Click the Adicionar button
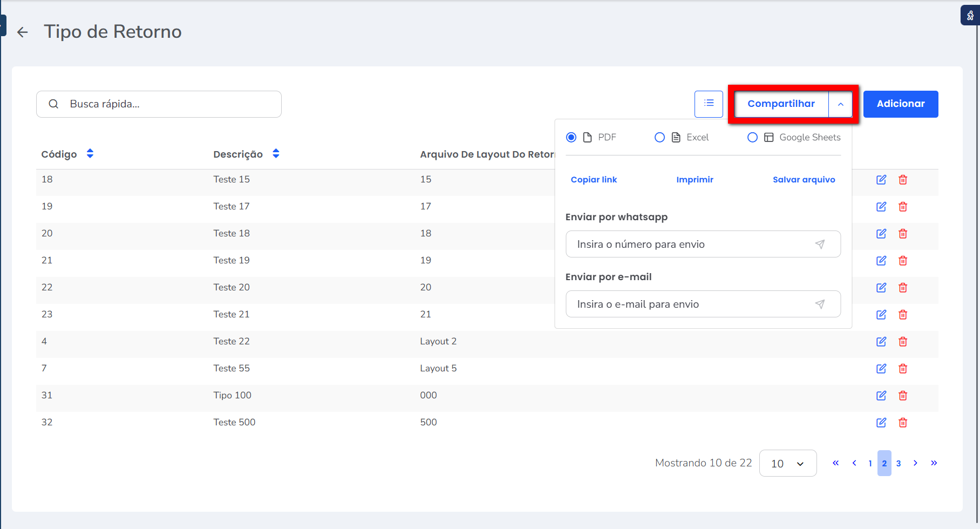 click(901, 104)
